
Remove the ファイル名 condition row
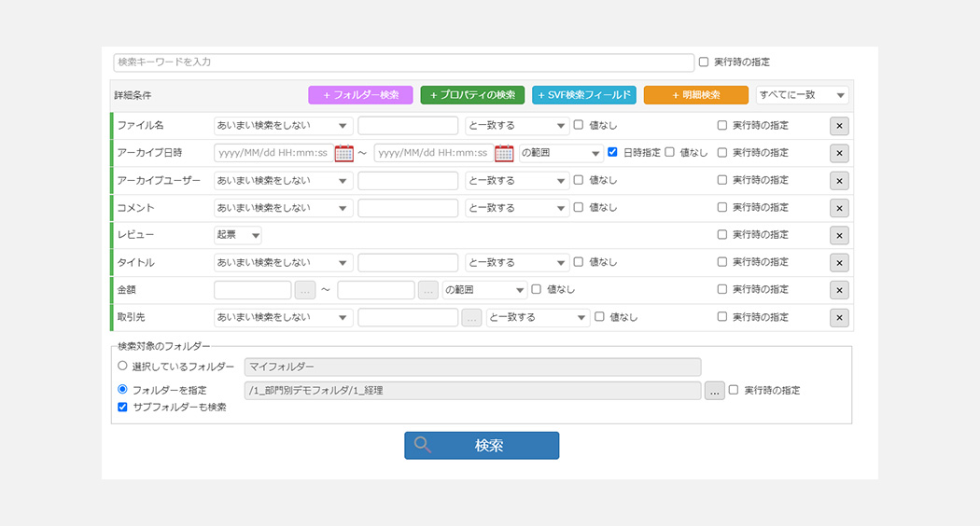tap(839, 126)
